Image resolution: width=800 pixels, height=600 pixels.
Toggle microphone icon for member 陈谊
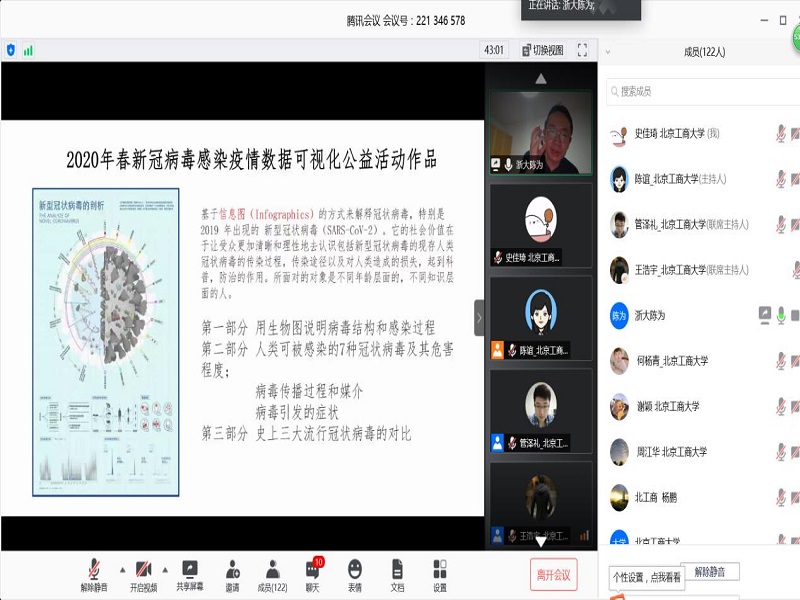pyautogui.click(x=780, y=179)
